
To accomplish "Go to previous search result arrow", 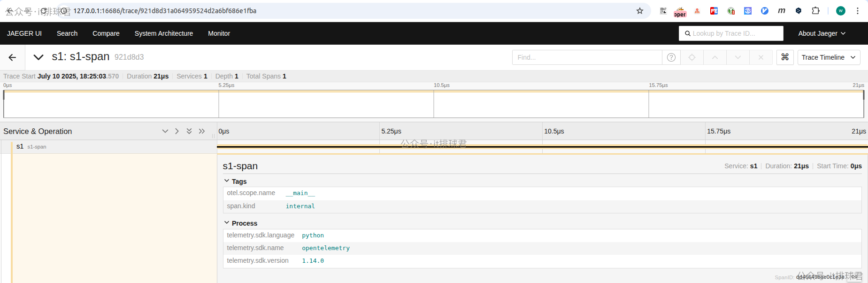I will (x=715, y=57).
